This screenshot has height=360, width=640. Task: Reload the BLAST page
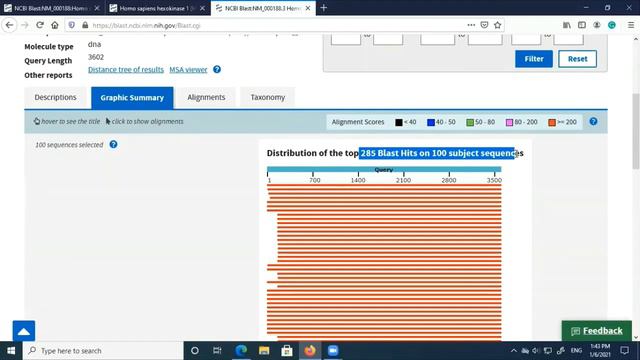coord(40,25)
